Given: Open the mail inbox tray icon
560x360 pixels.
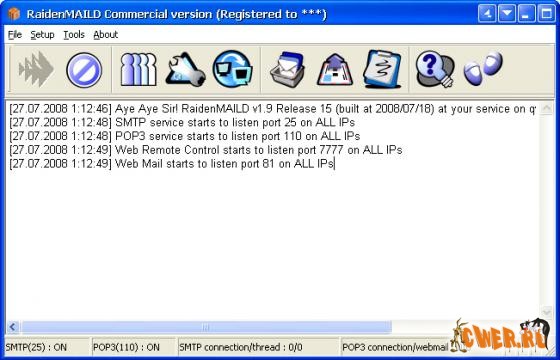Looking at the screenshot, I should point(287,69).
